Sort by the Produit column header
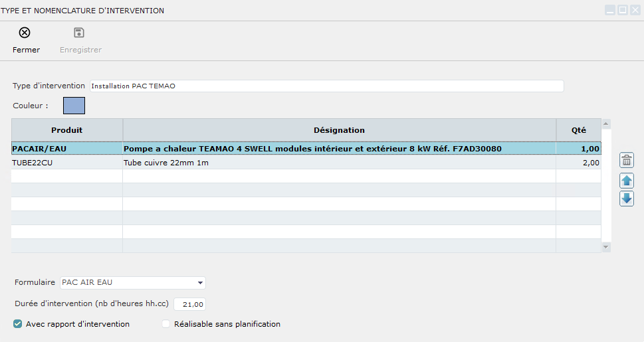The height and width of the screenshot is (342, 644). point(66,130)
